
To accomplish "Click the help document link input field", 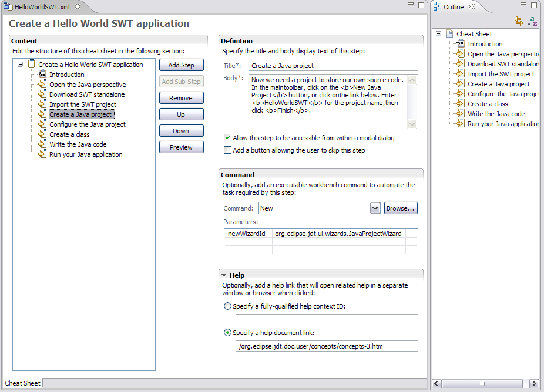I will pyautogui.click(x=327, y=346).
